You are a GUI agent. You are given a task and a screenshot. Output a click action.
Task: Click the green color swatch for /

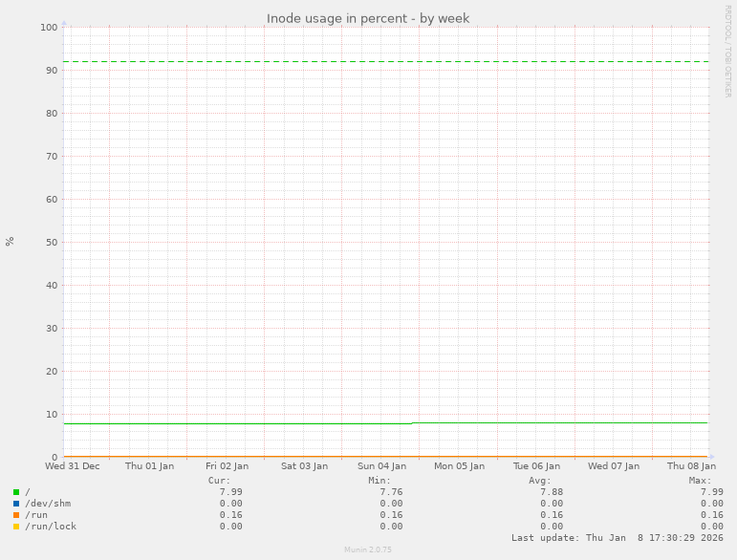(16, 492)
